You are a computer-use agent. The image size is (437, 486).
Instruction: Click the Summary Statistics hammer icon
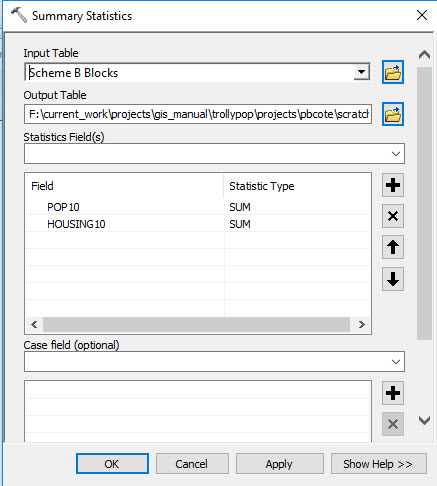[x=19, y=15]
